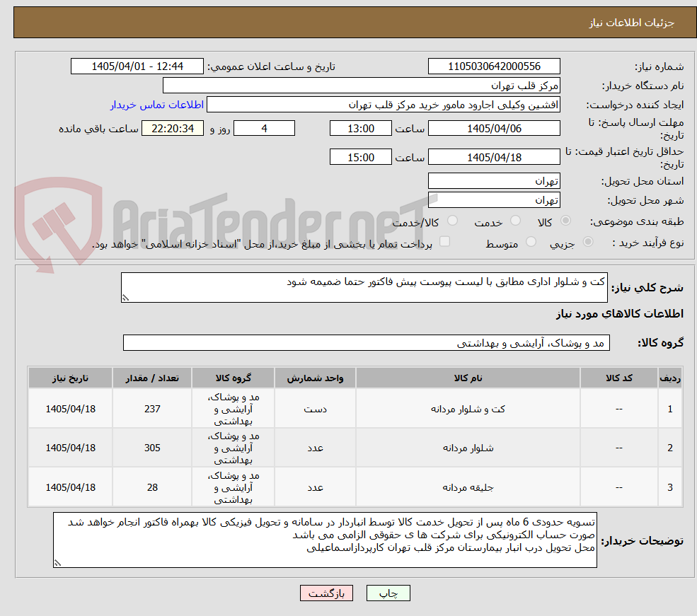Viewport: 697px width, 616px height.
Task: Click the کد کالا column header
Action: click(x=618, y=378)
